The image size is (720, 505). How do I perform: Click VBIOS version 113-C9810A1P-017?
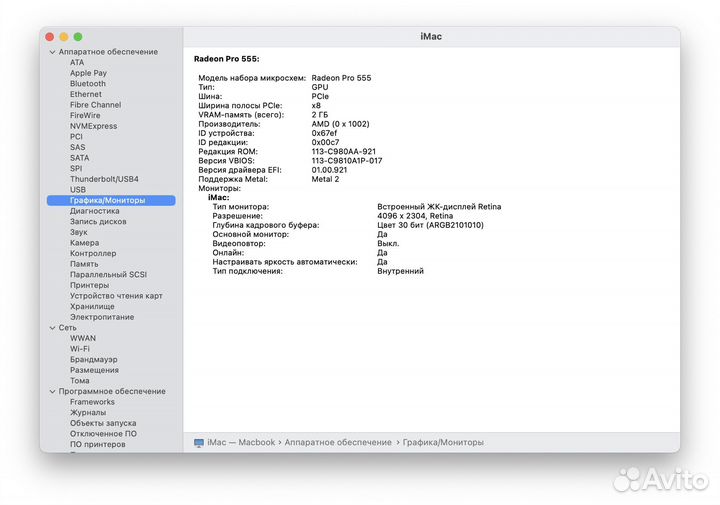pos(347,161)
